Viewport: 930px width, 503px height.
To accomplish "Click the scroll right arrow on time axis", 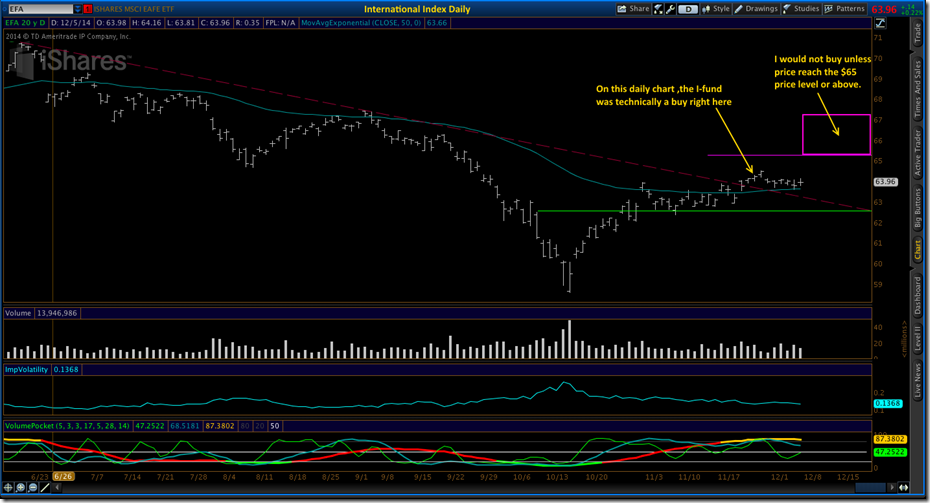I will [x=891, y=488].
